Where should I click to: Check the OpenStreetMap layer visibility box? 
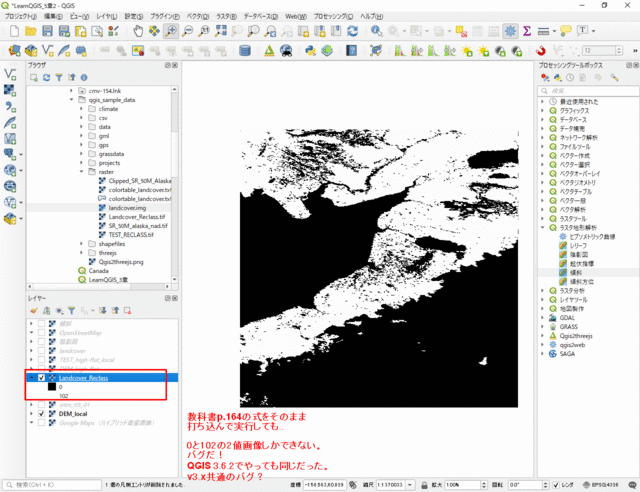(41, 333)
